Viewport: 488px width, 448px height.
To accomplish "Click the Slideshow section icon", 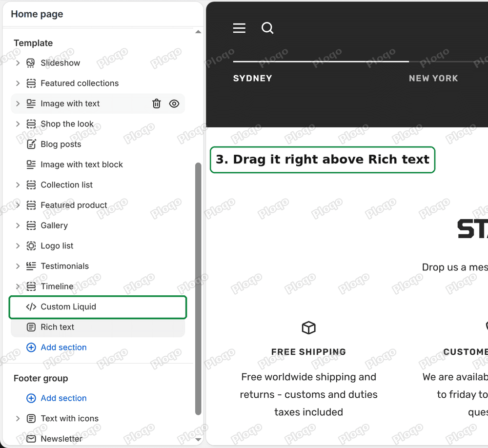I will coord(31,63).
